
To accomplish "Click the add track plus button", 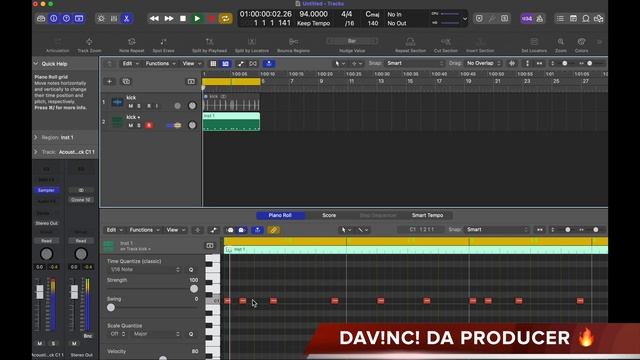I will pos(109,82).
